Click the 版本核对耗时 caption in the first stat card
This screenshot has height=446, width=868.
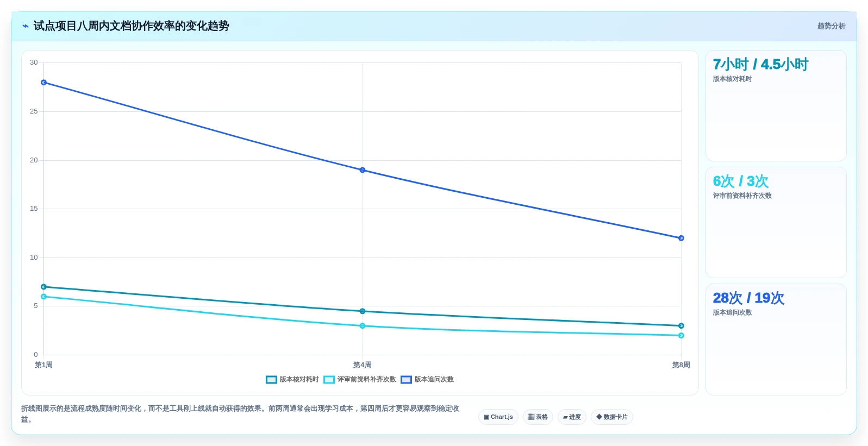pos(732,79)
